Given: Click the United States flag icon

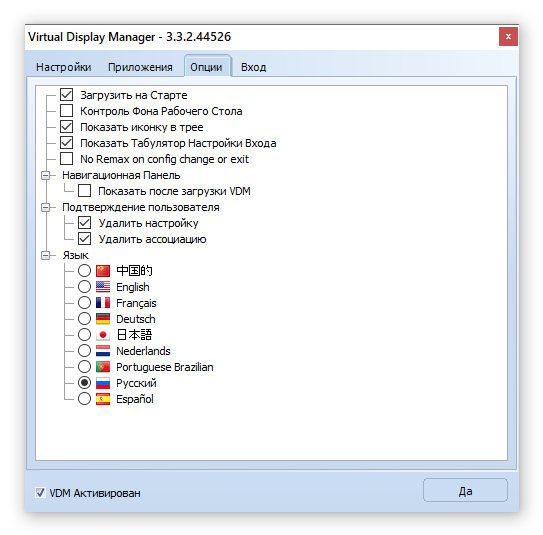Looking at the screenshot, I should tap(103, 287).
